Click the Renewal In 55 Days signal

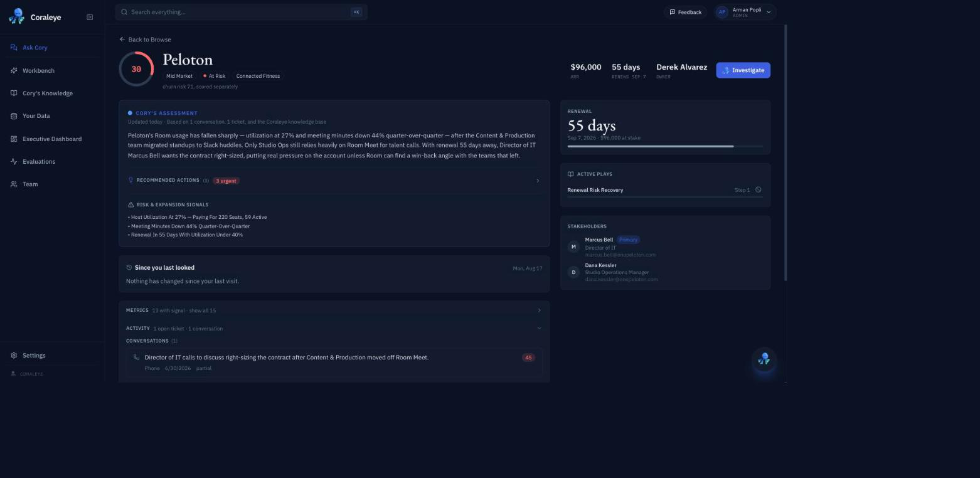tap(185, 235)
